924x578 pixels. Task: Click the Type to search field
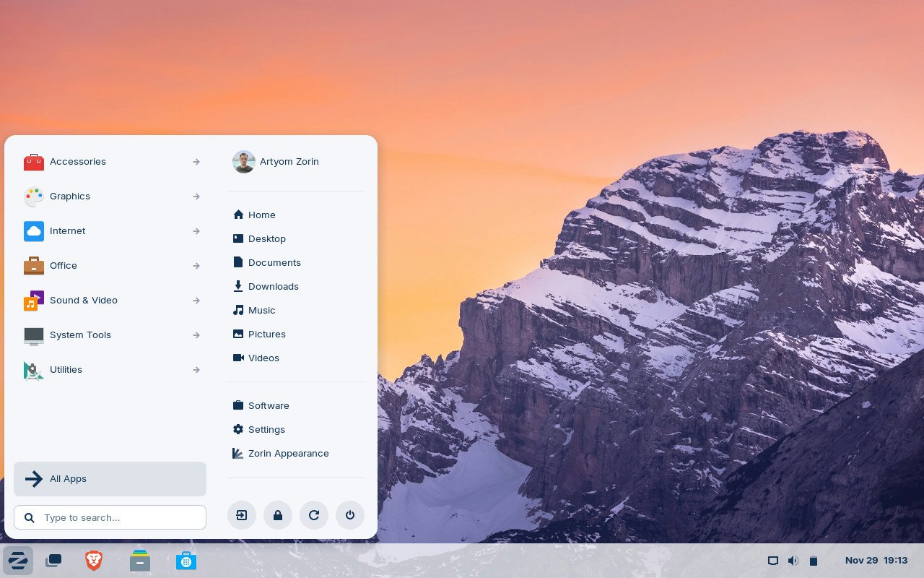coord(110,517)
